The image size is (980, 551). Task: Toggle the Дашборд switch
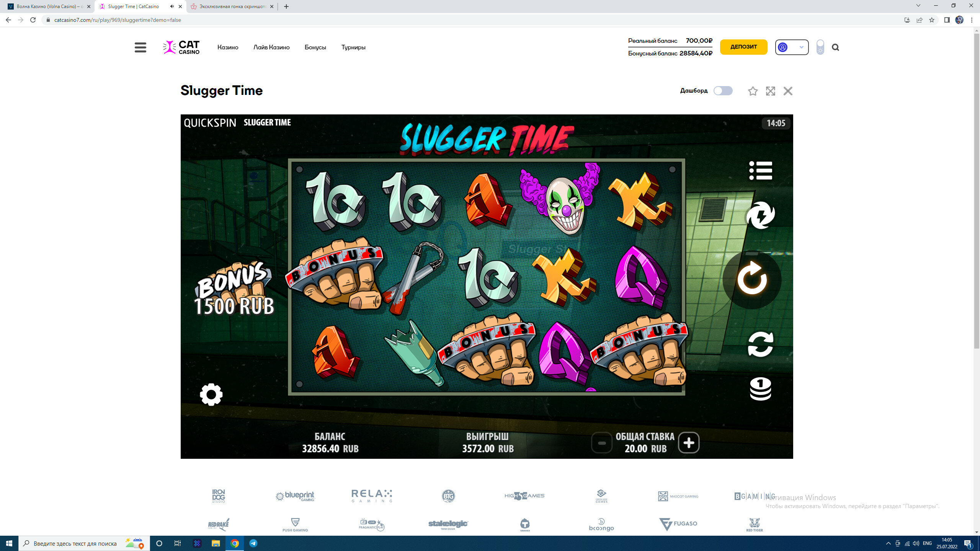[723, 91]
